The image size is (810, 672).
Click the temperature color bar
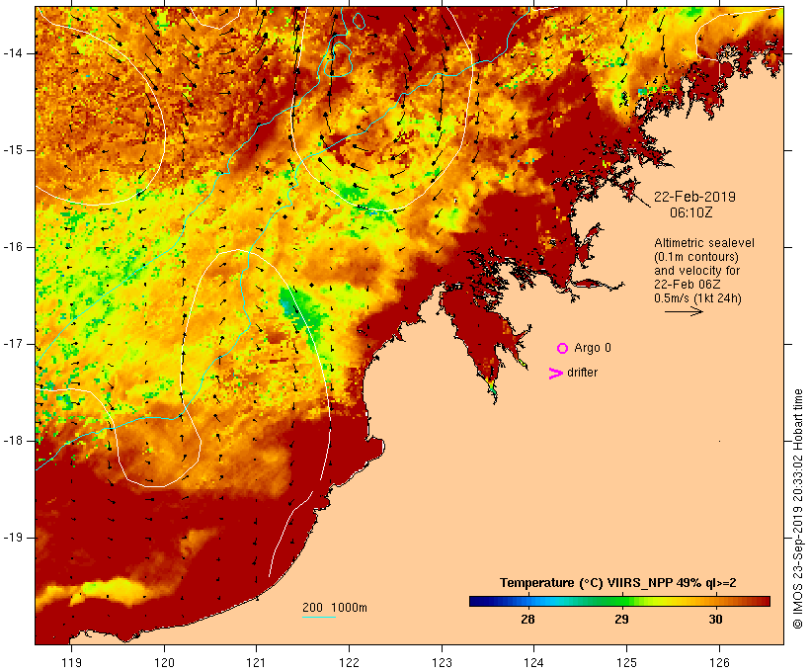coord(620,601)
